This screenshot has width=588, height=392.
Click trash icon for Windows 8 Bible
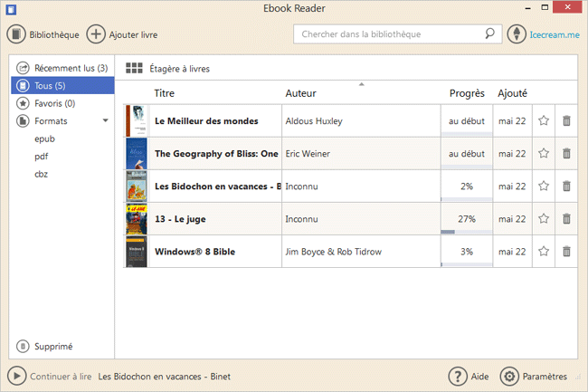pyautogui.click(x=566, y=252)
